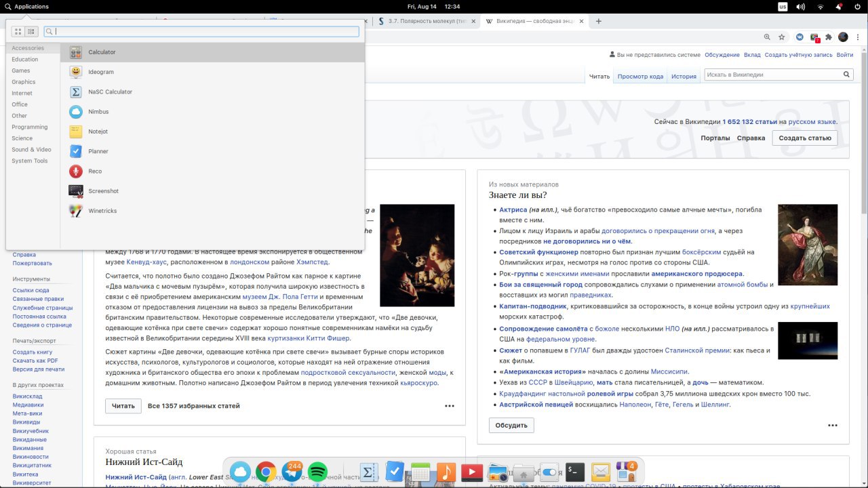
Task: Open the Planner app entry
Action: (x=212, y=151)
